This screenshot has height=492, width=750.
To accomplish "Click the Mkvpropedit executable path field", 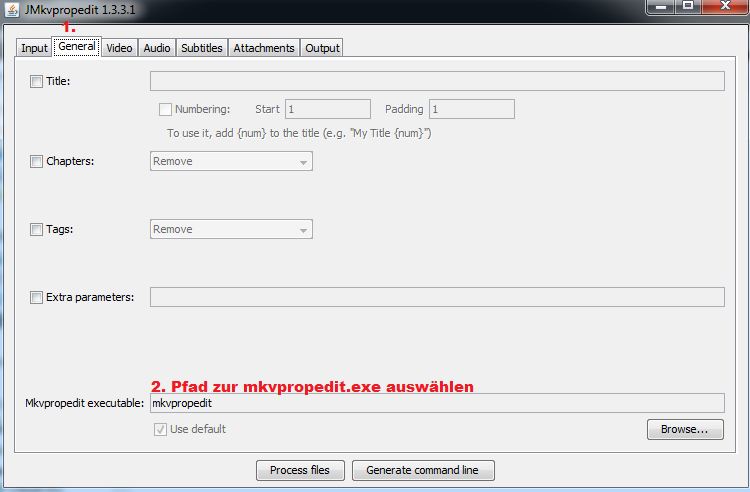I will coord(437,403).
